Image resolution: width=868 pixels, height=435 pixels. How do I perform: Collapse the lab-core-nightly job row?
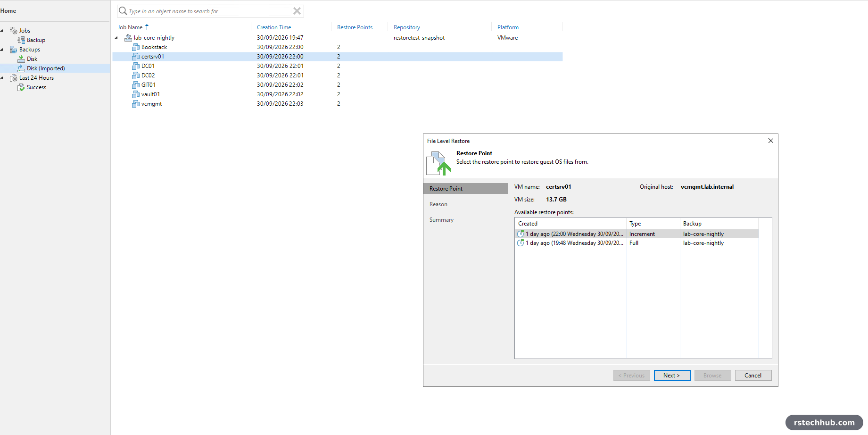(116, 38)
